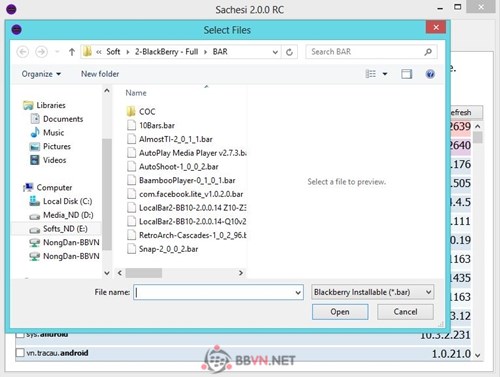Click the search magnifier icon
Screen dimensions: 500x377
point(428,52)
